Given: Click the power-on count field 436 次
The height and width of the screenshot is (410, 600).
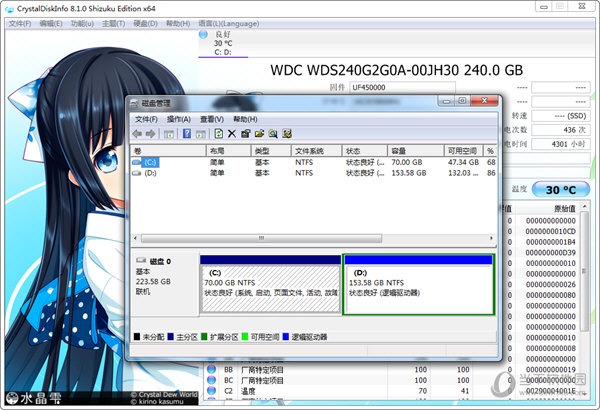Looking at the screenshot, I should (561, 130).
